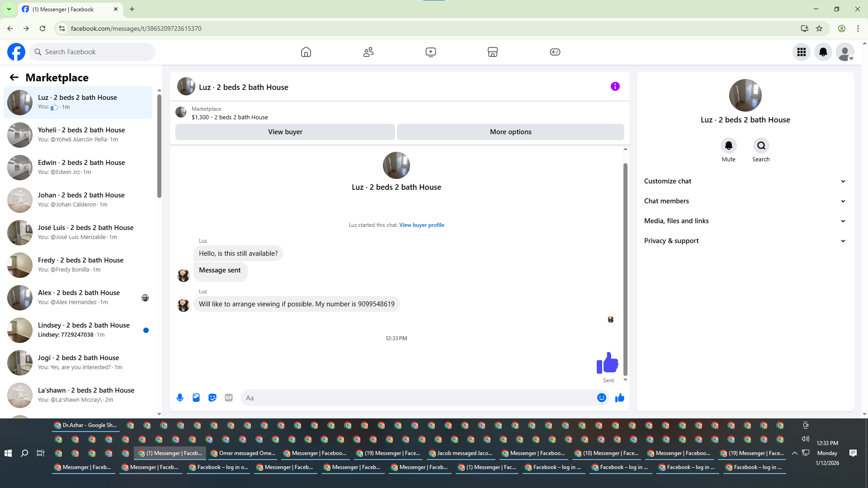This screenshot has height=488, width=868.
Task: Click the voice clip microphone icon
Action: [180, 398]
